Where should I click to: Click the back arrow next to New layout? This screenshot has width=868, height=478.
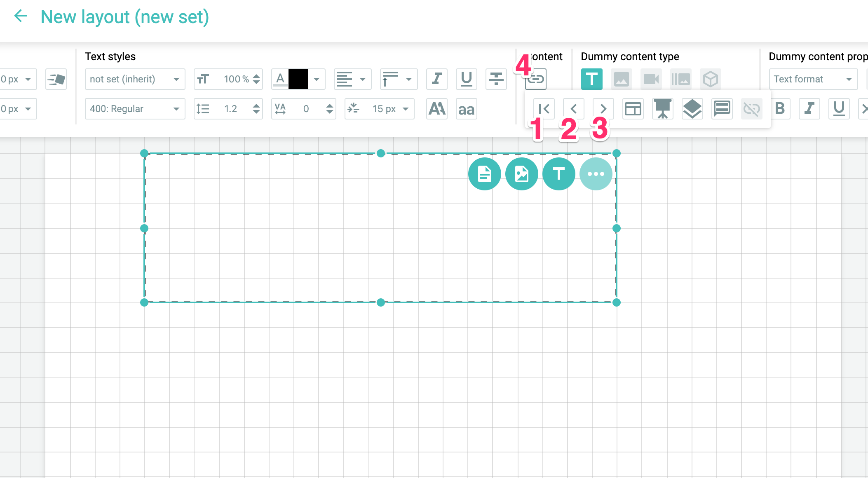(x=21, y=16)
